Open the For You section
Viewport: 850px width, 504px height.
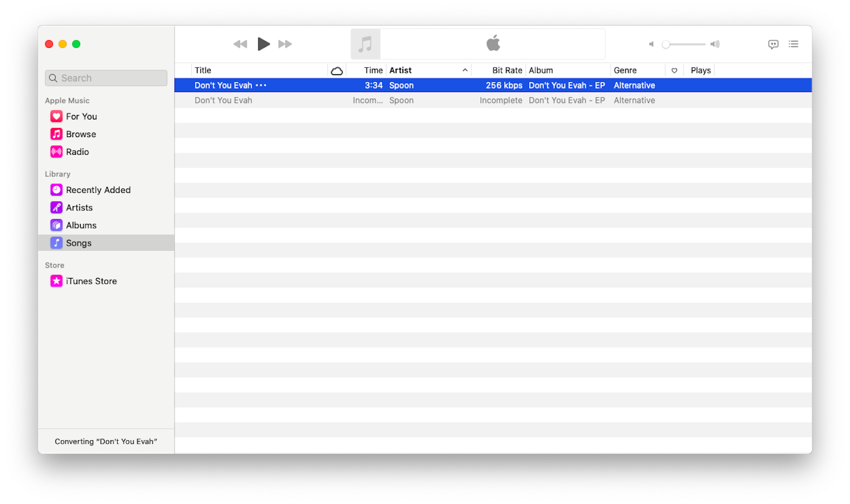81,116
